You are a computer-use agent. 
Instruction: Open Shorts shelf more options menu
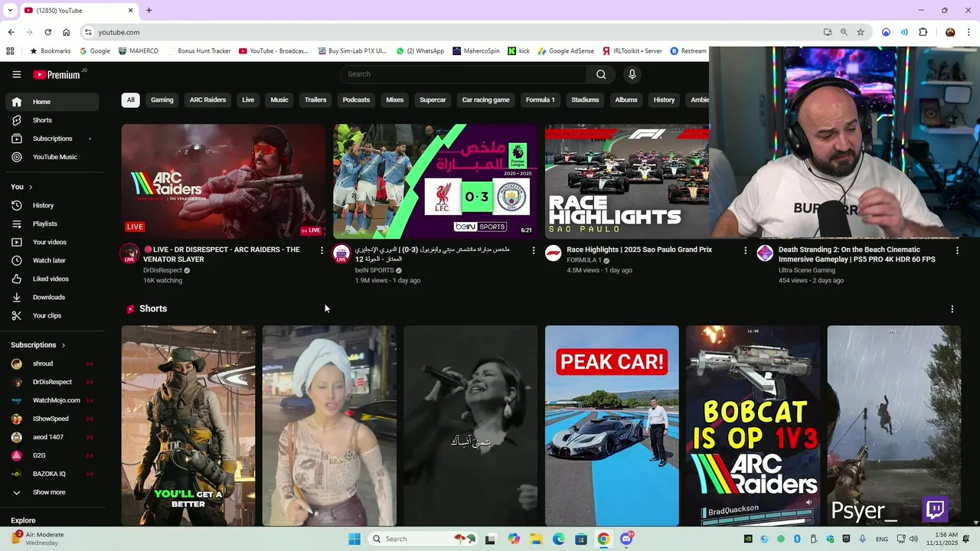click(x=952, y=309)
